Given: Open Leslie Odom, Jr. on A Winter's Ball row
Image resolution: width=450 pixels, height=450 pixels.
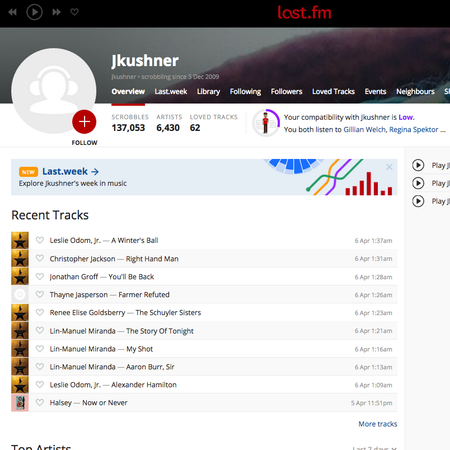Looking at the screenshot, I should 75,240.
